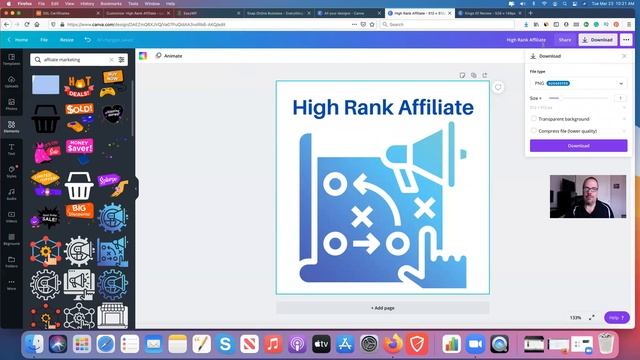
Task: Click the size multiplier value field
Action: [x=620, y=98]
